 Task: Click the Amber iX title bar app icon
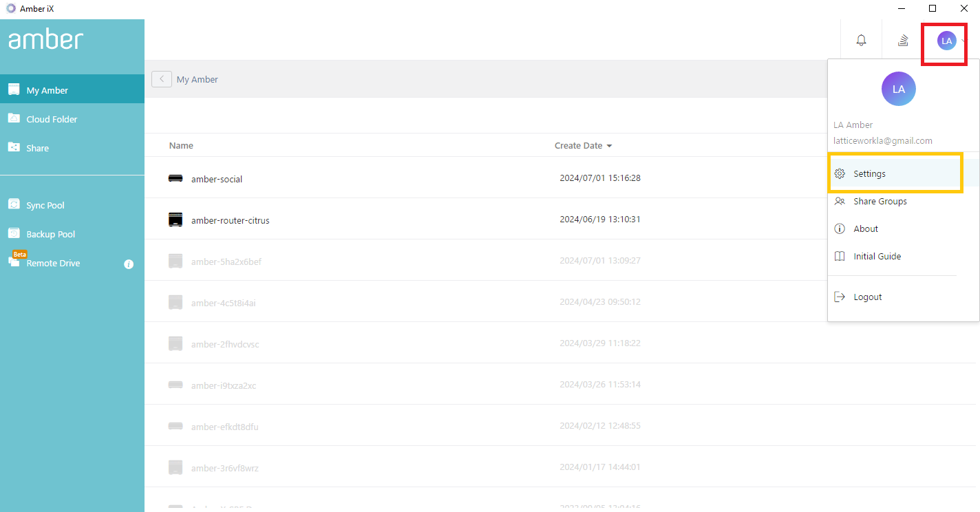click(11, 8)
